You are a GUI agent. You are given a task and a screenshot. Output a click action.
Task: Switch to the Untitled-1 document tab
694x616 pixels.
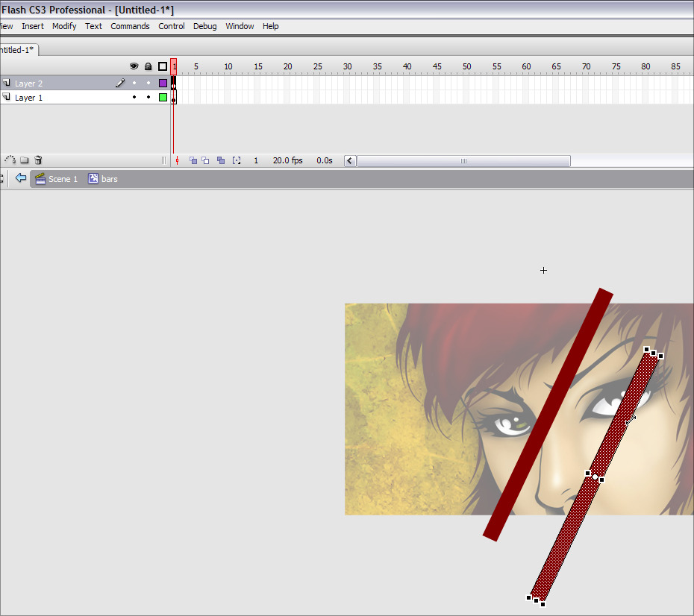[16, 49]
